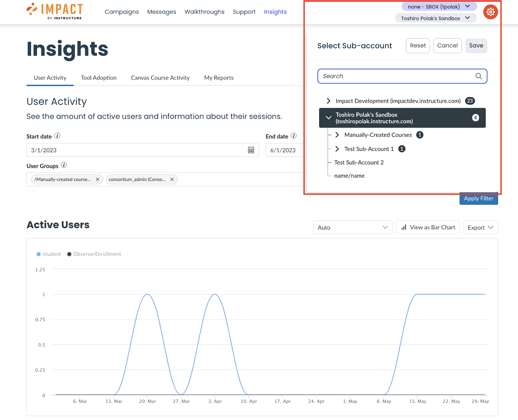Remove the consortium_admin group chip

click(x=172, y=179)
